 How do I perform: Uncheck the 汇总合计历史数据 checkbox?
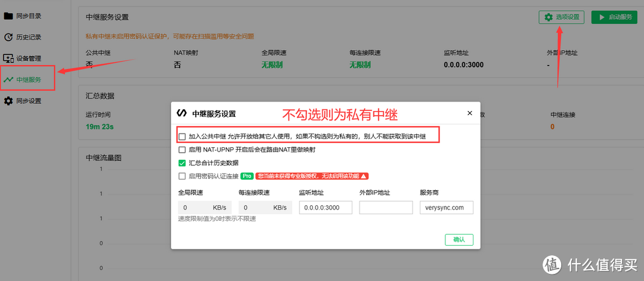pyautogui.click(x=182, y=163)
